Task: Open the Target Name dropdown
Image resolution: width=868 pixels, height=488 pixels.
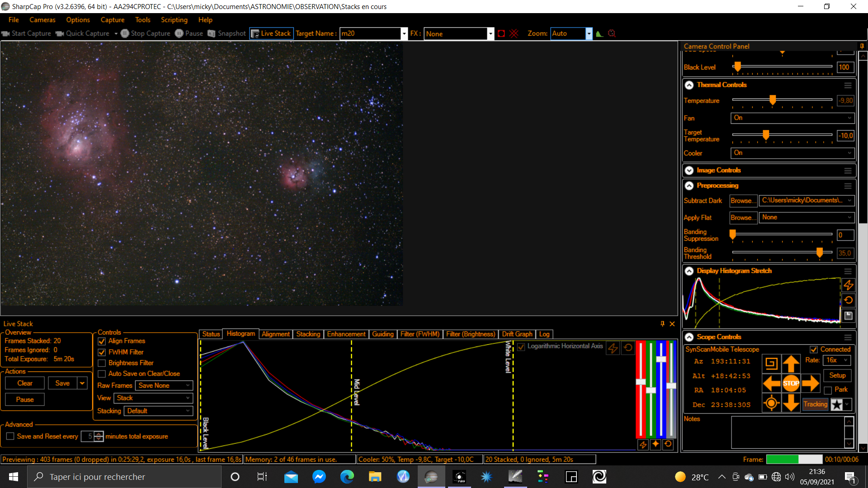Action: point(404,33)
